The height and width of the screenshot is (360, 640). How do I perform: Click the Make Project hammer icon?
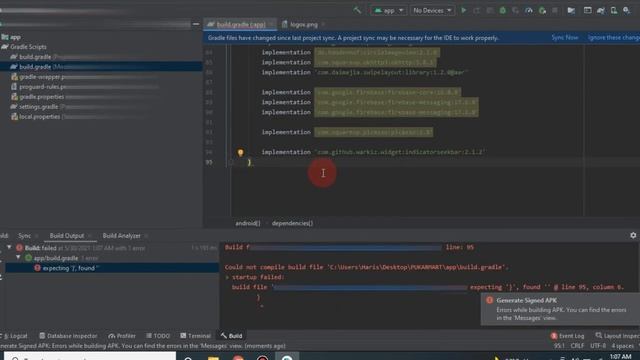click(357, 11)
